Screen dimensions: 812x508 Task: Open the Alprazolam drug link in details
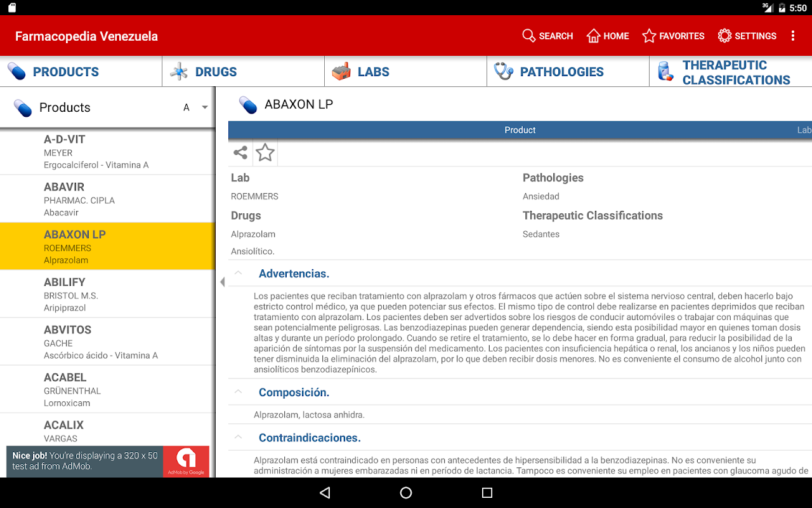pos(253,234)
